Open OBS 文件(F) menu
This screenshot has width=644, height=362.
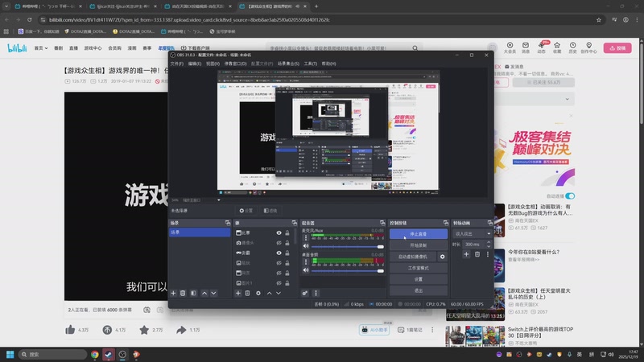[177, 64]
